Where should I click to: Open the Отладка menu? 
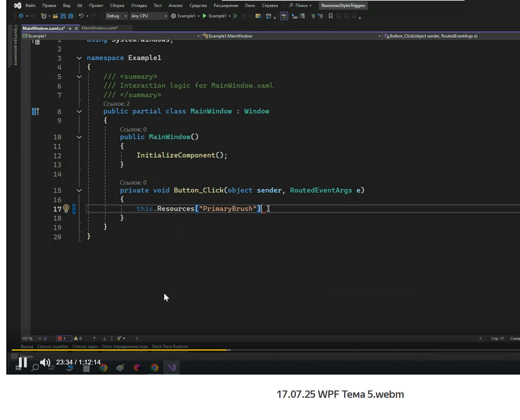click(139, 5)
